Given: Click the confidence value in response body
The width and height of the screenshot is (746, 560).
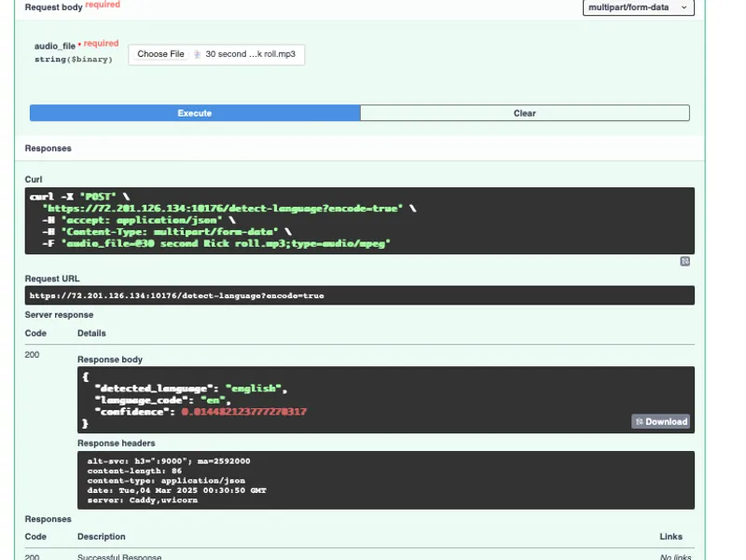Looking at the screenshot, I should [243, 412].
